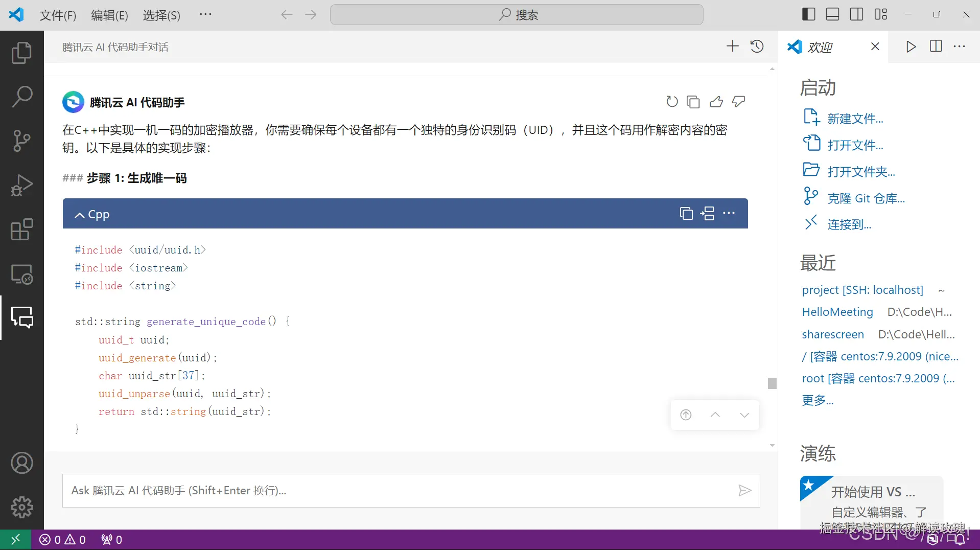Toggle the primary side bar layout
980x550 pixels.
pyautogui.click(x=809, y=14)
